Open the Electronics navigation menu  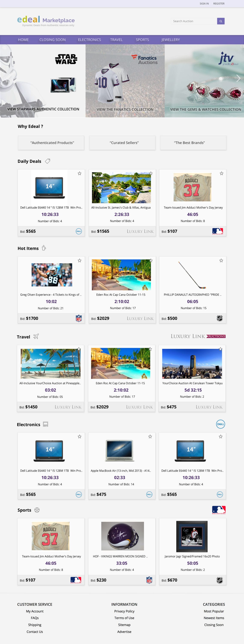tap(89, 40)
